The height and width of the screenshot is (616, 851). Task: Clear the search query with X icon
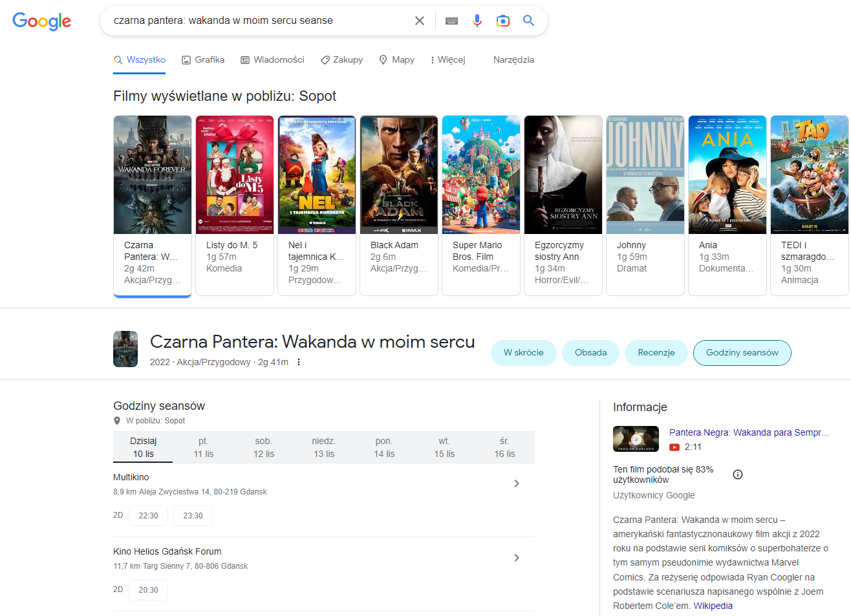[420, 21]
